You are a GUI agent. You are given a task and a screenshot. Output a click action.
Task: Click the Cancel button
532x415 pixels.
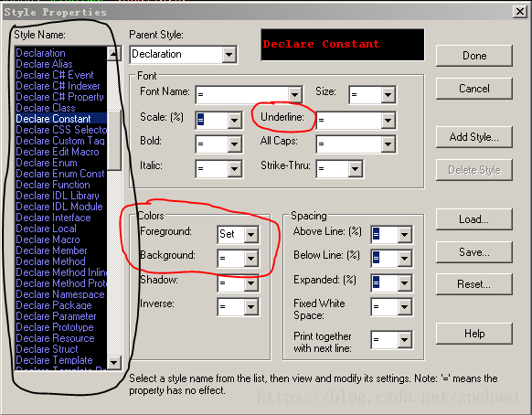(474, 89)
